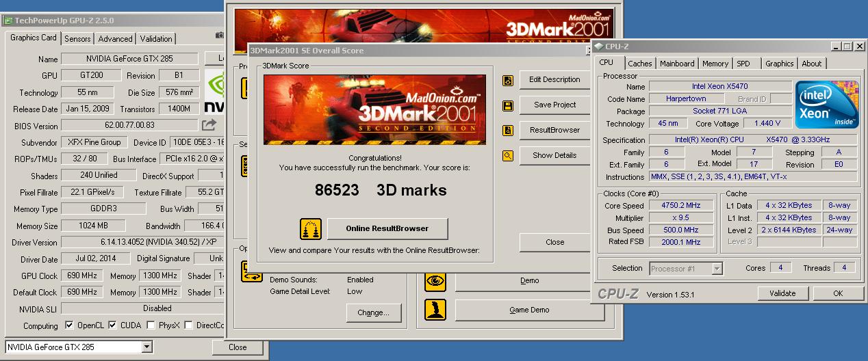Click the Game Demo button
This screenshot has width=868, height=361.
pyautogui.click(x=530, y=310)
